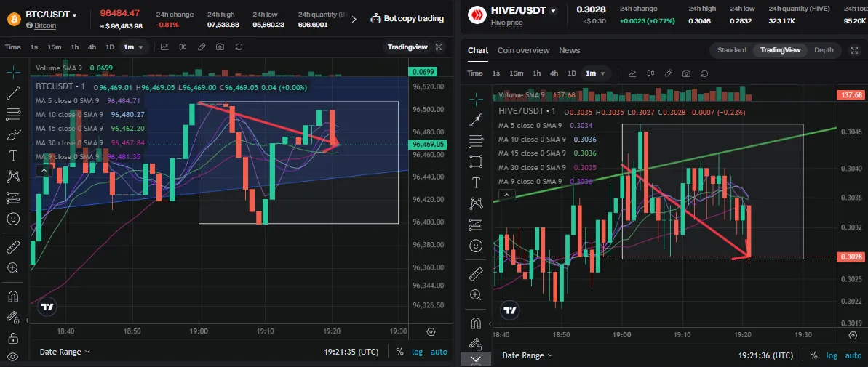This screenshot has height=367, width=868.
Task: Toggle log scale on HIVE chart
Action: click(x=832, y=355)
